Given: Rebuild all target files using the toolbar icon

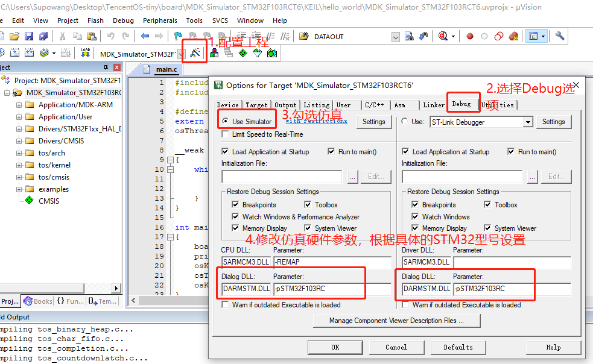Looking at the screenshot, I should pos(29,53).
